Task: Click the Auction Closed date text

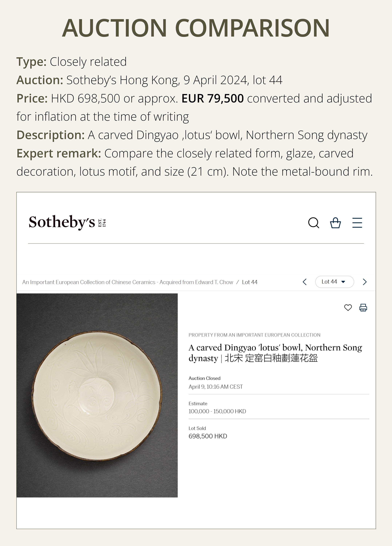Action: point(216,387)
